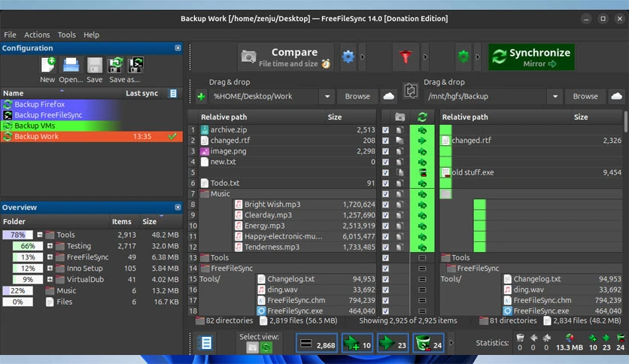Open the Tools menu
Screen dimensions: 629x364
pos(67,35)
